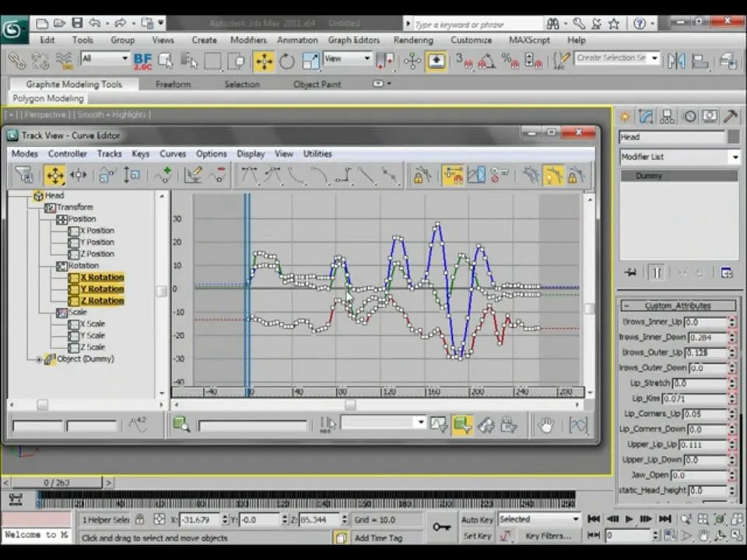The height and width of the screenshot is (560, 747).
Task: Click the 0 / 263 time slider handle
Action: [x=57, y=483]
